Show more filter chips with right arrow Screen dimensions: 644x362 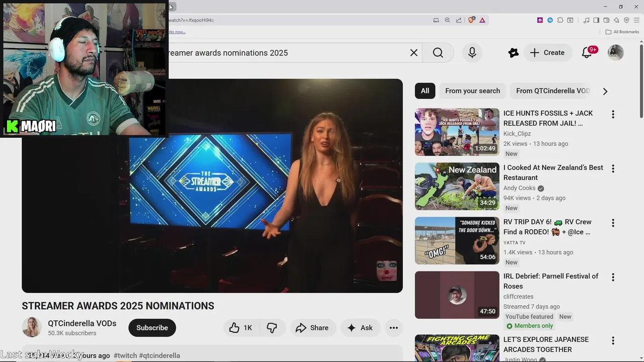605,91
